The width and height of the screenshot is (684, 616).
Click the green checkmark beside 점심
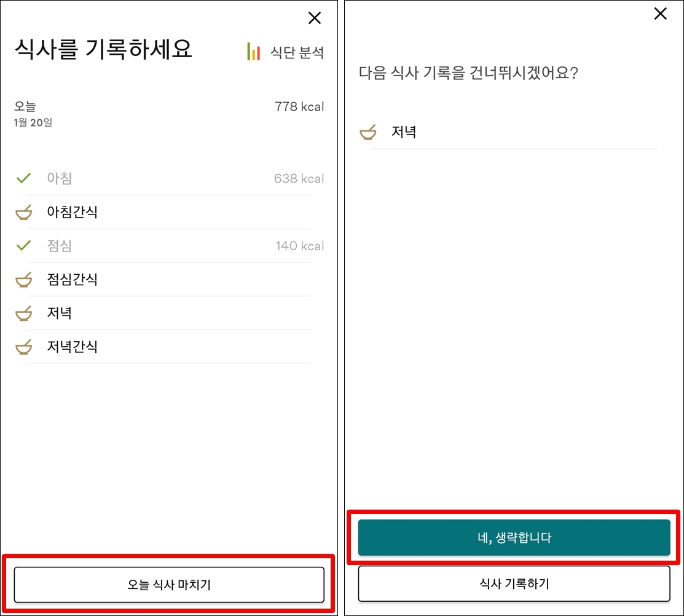(x=23, y=246)
